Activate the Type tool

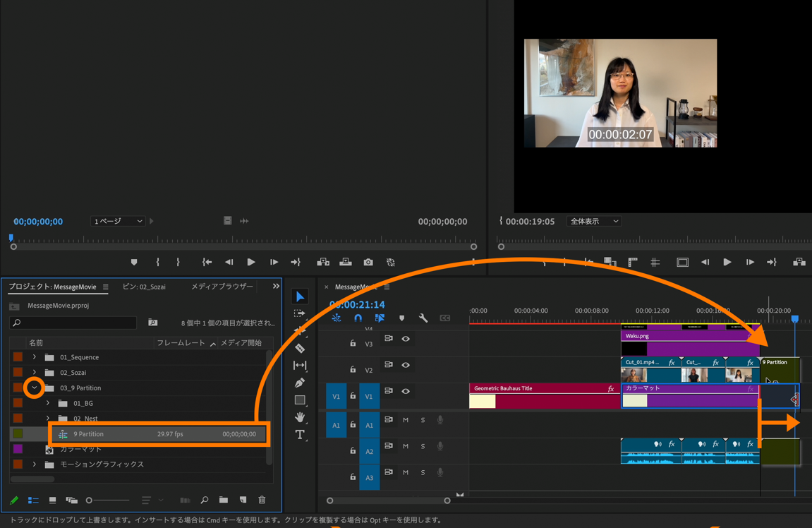(300, 435)
